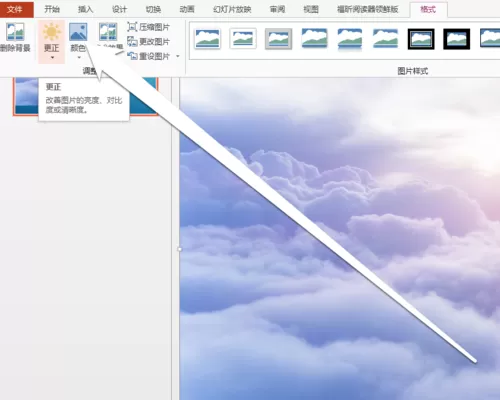Click the Change Picture (更改图片) icon
The height and width of the screenshot is (400, 500).
[132, 41]
